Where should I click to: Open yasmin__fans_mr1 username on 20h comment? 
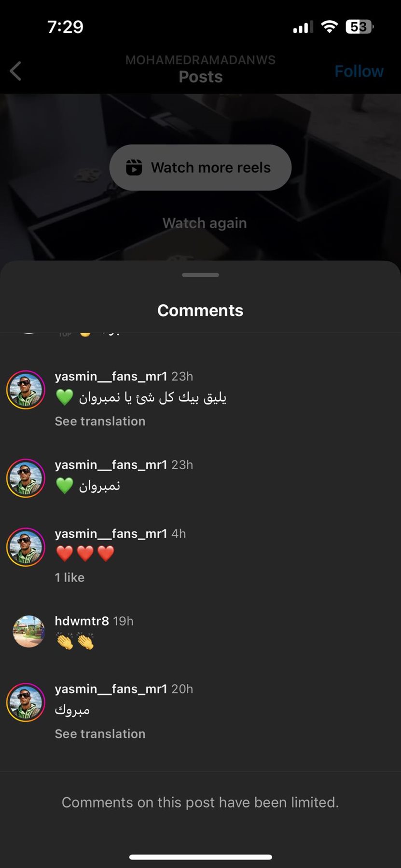tap(111, 689)
